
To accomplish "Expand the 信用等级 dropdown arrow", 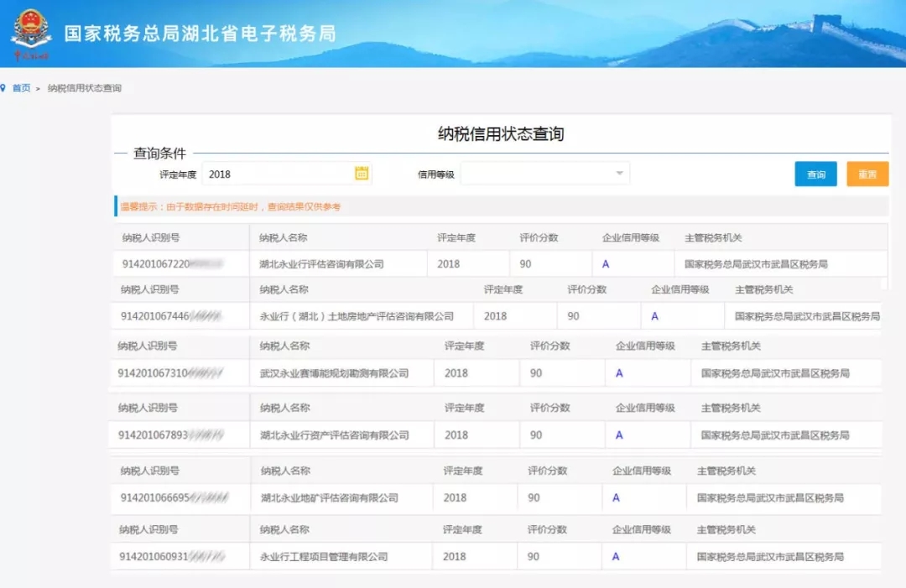I will pos(619,174).
